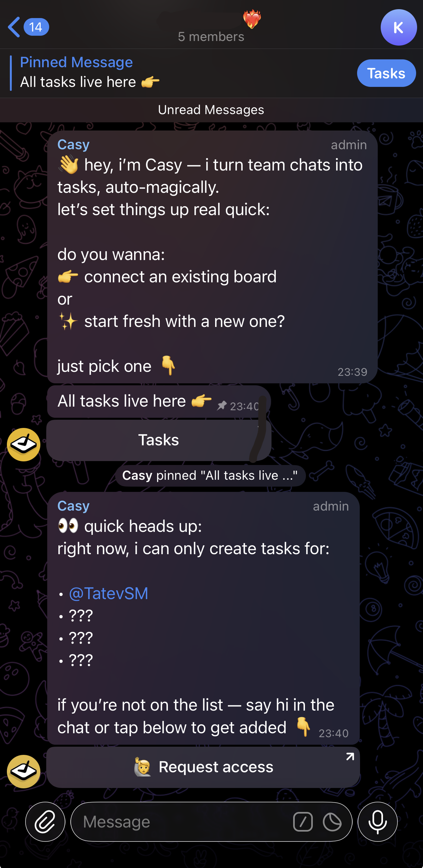Tap the microphone to record voice message
The image size is (423, 868).
click(x=377, y=821)
